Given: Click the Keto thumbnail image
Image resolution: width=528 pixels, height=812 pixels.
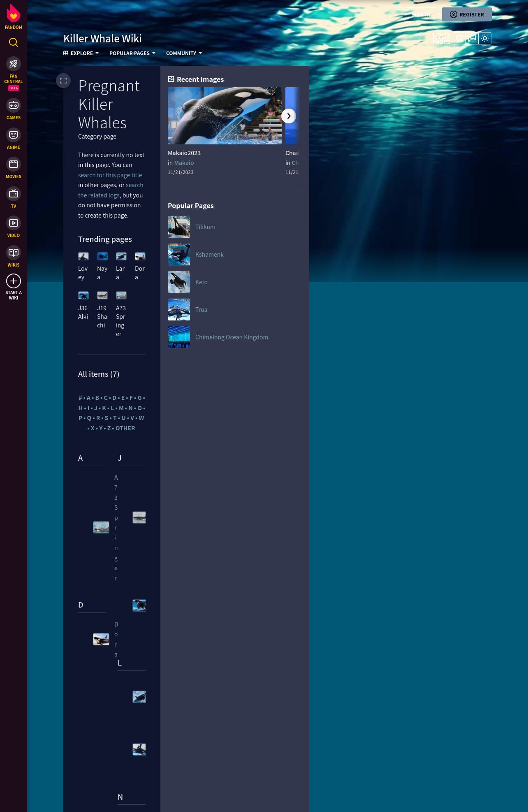Looking at the screenshot, I should click(x=179, y=282).
